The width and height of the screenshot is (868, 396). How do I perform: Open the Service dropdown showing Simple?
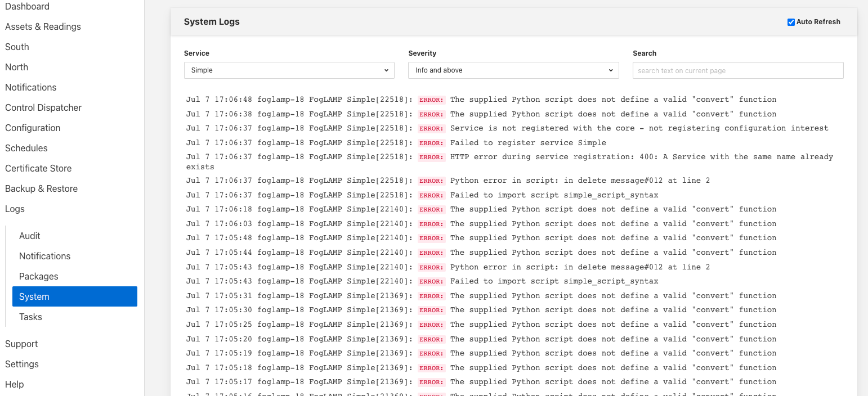point(289,70)
